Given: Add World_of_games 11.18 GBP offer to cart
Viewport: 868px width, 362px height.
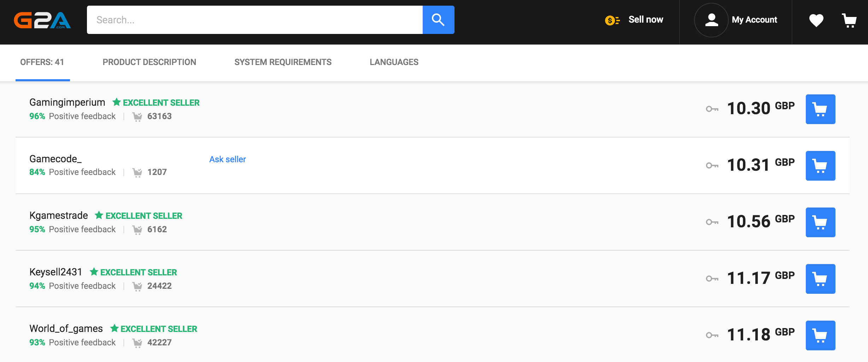Looking at the screenshot, I should point(820,335).
